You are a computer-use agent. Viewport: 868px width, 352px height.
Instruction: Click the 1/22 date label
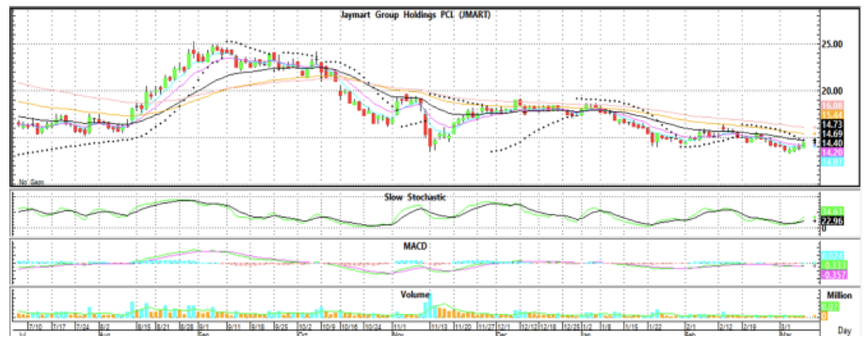click(x=656, y=327)
